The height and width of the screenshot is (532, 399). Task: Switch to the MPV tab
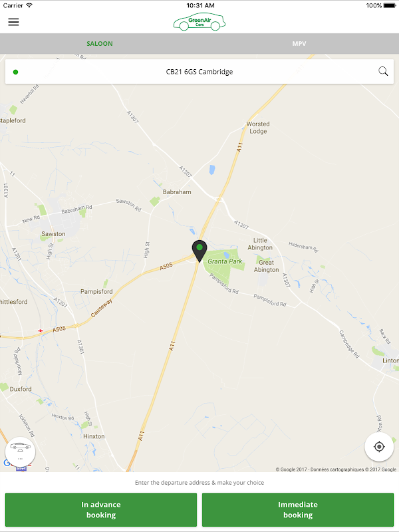pyautogui.click(x=299, y=43)
